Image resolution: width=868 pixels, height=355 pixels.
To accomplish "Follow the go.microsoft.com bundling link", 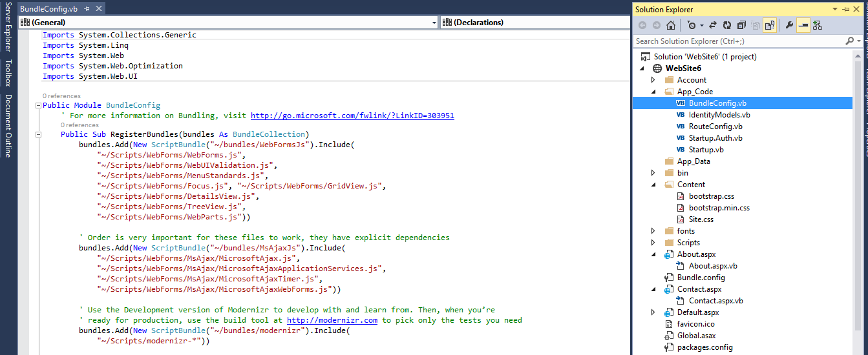I will click(x=352, y=116).
